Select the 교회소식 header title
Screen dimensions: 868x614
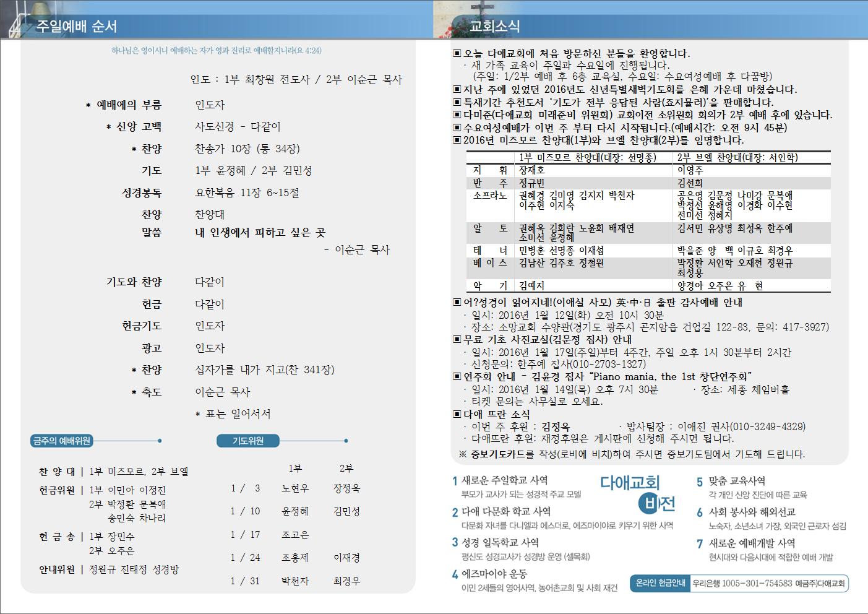(x=494, y=27)
